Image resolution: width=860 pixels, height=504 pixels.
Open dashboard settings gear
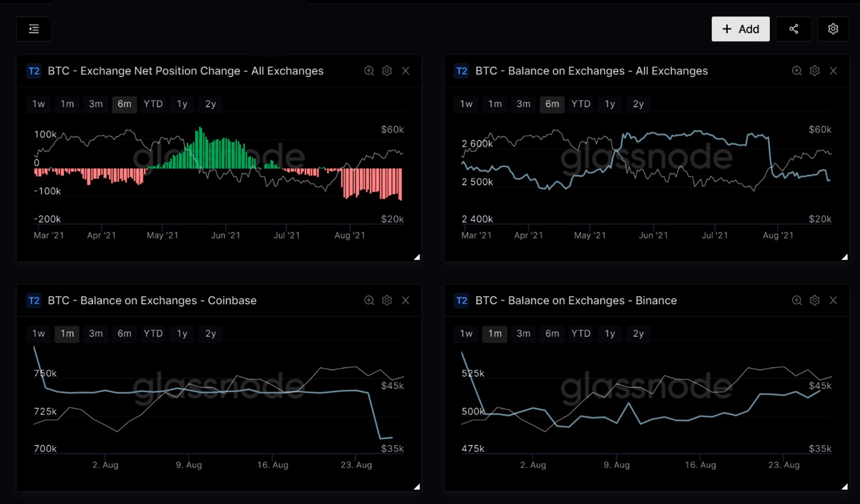(833, 29)
